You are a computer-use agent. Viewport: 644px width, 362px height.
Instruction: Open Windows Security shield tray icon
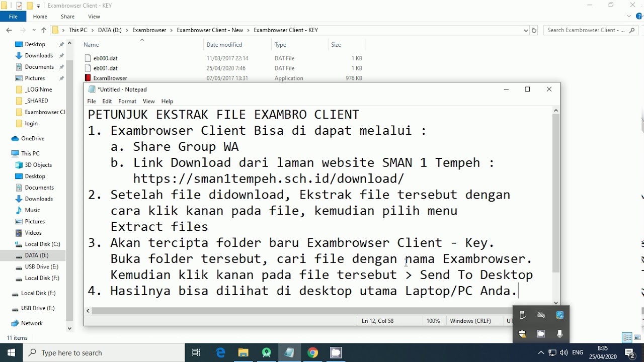pos(522,334)
